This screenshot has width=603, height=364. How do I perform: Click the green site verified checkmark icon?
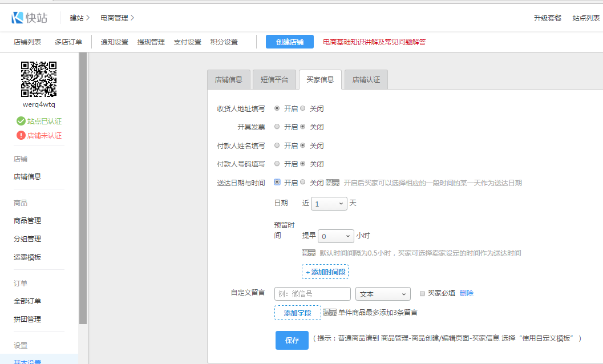coord(21,121)
